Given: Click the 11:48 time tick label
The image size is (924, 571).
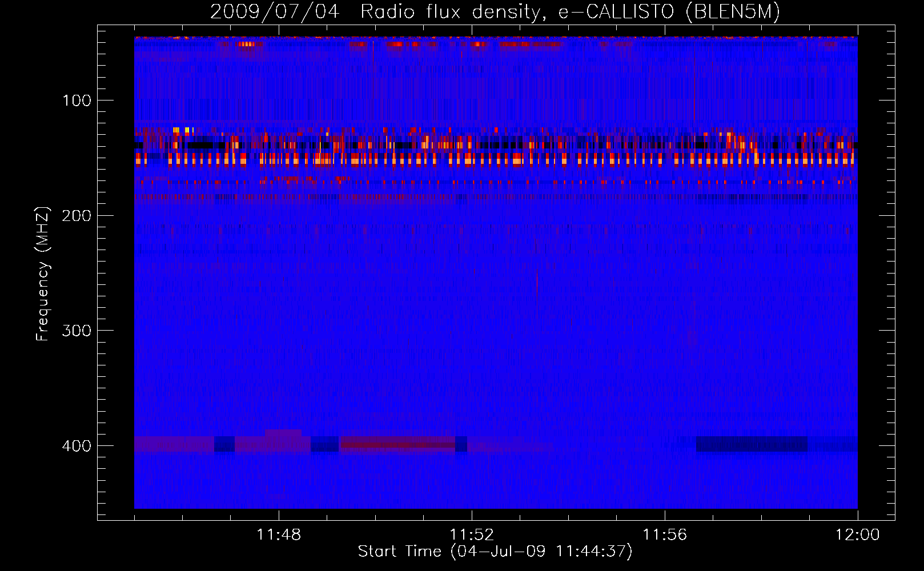Looking at the screenshot, I should click(279, 535).
